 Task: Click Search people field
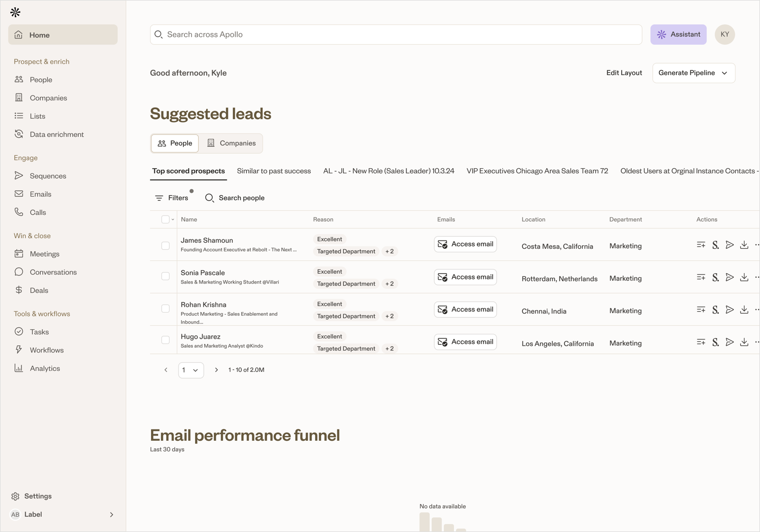click(235, 198)
